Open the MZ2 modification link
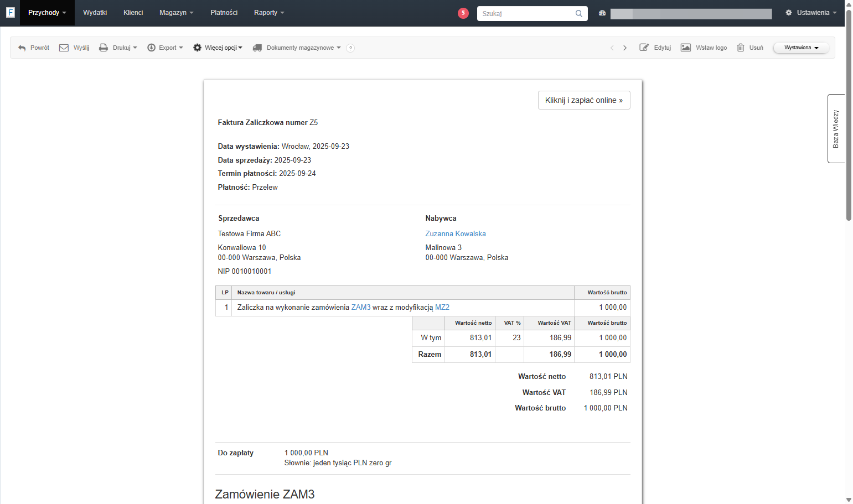 (x=442, y=308)
